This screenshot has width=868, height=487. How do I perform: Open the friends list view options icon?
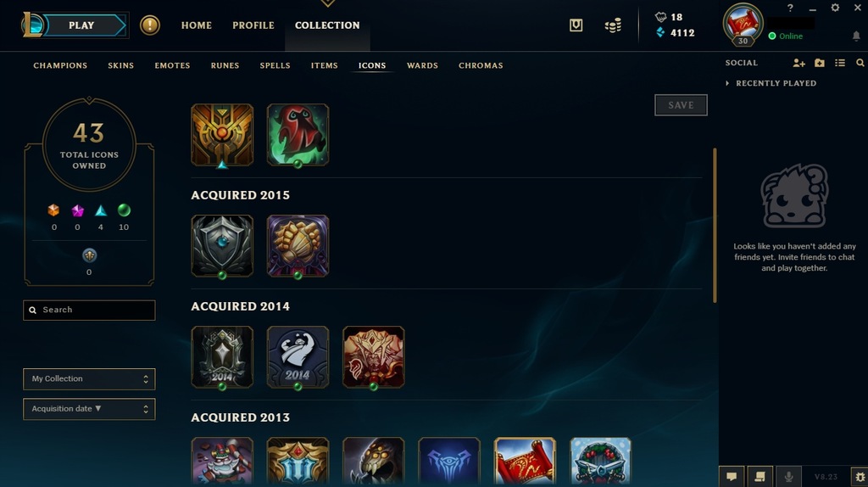tap(840, 63)
